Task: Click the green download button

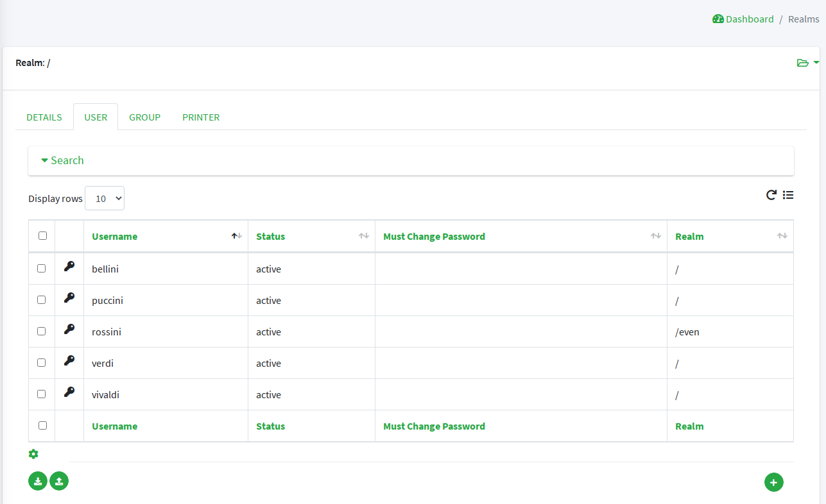Action: [x=38, y=481]
